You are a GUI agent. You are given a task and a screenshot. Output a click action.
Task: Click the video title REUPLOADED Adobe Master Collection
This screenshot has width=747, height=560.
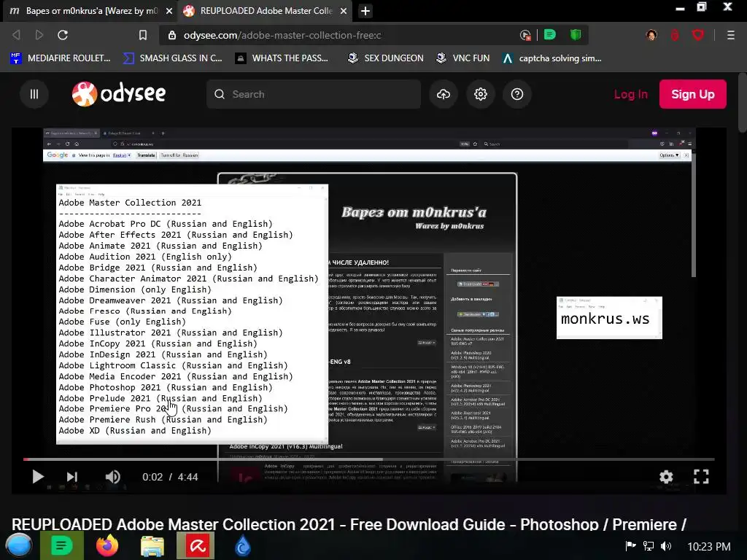pyautogui.click(x=349, y=524)
